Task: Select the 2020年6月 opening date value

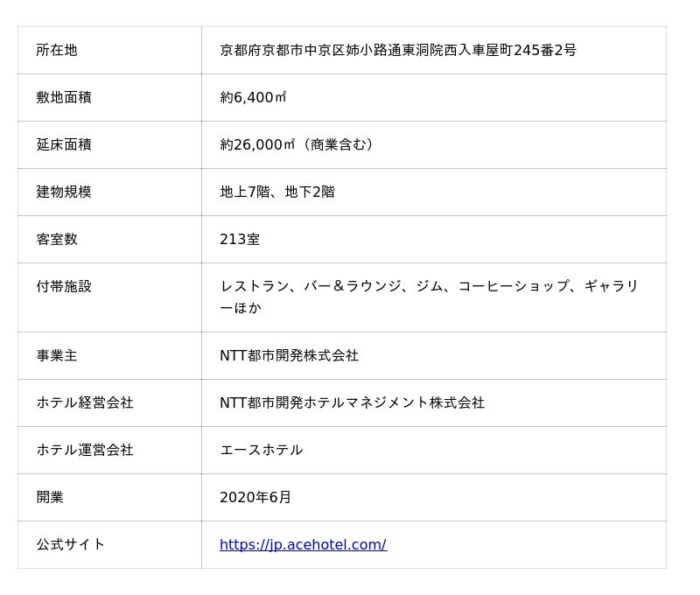Action: (255, 497)
